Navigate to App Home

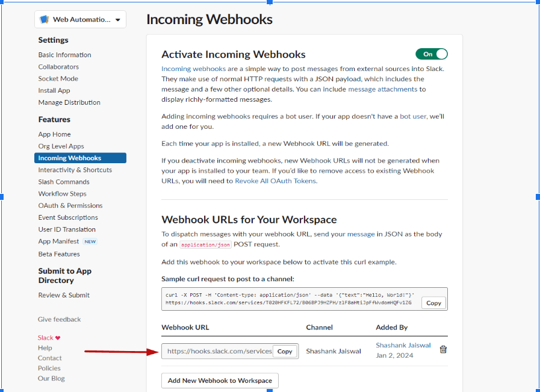(x=54, y=134)
